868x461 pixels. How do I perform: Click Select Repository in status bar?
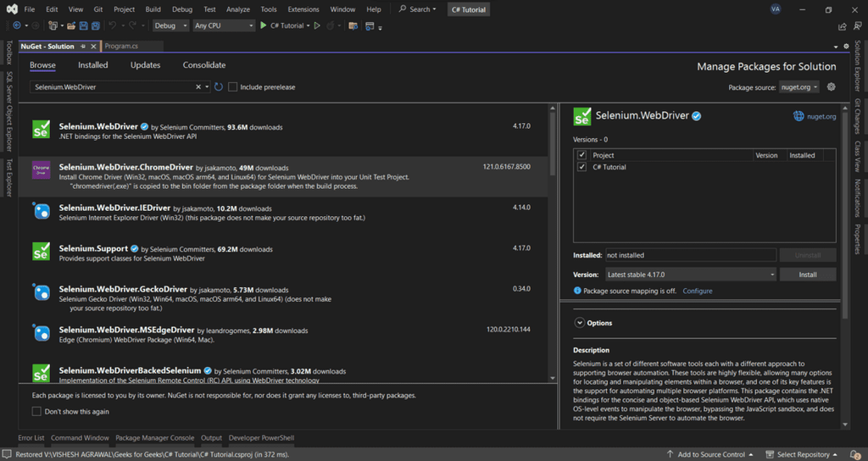point(802,454)
